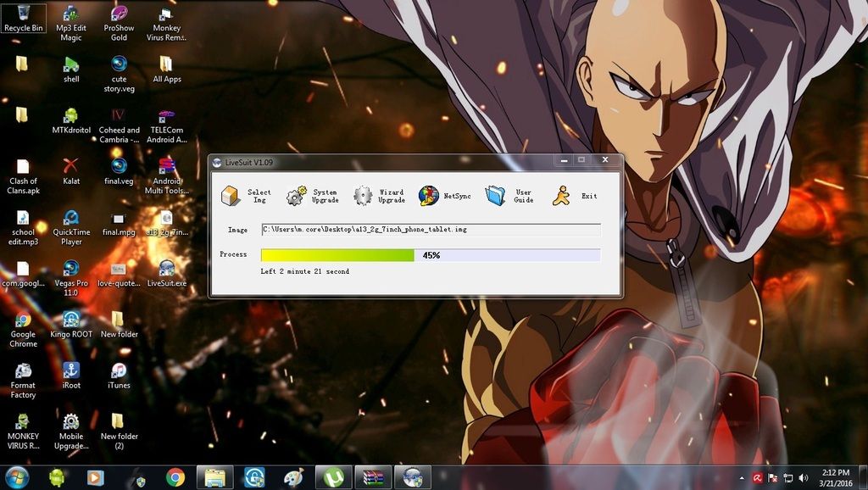This screenshot has width=868, height=490.
Task: Select the Google Chrome desktop shortcut
Action: [x=23, y=330]
